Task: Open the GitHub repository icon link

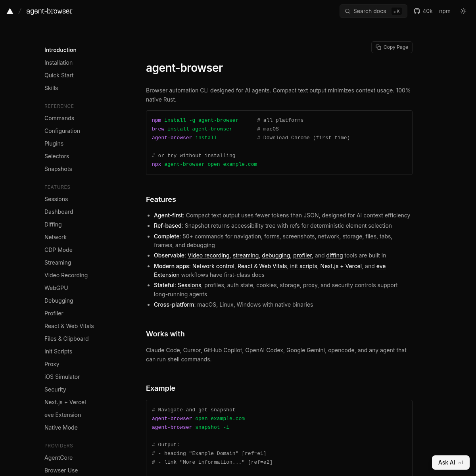Action: (x=417, y=11)
